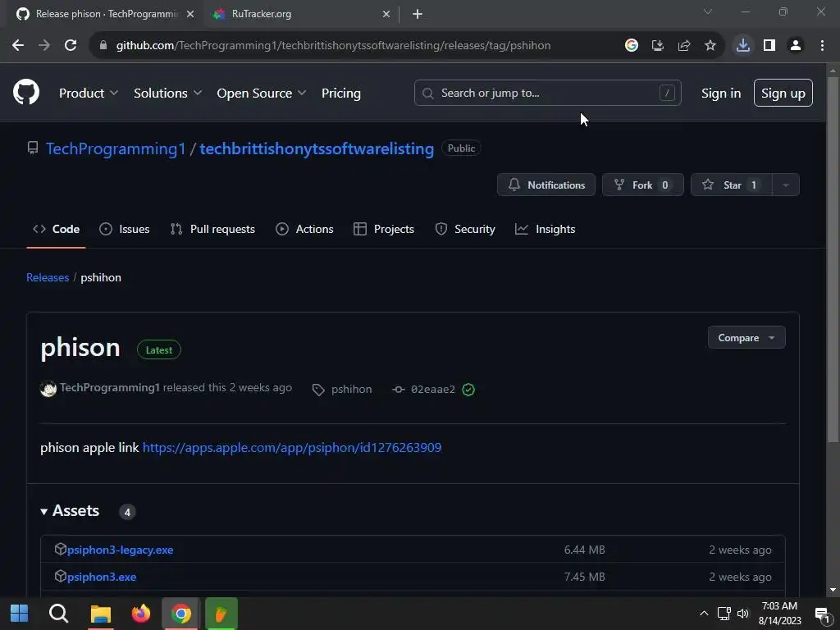This screenshot has height=630, width=840.
Task: Open commit 02eaae2 link
Action: 433,390
